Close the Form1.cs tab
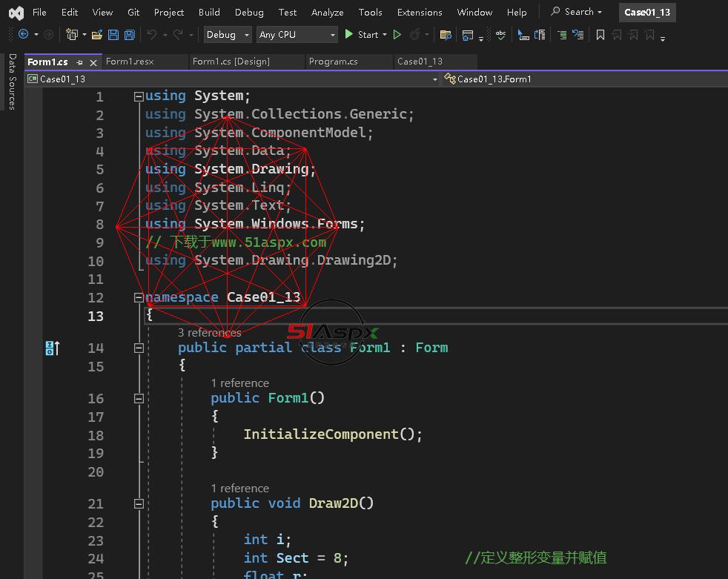The width and height of the screenshot is (728, 579). 93,62
